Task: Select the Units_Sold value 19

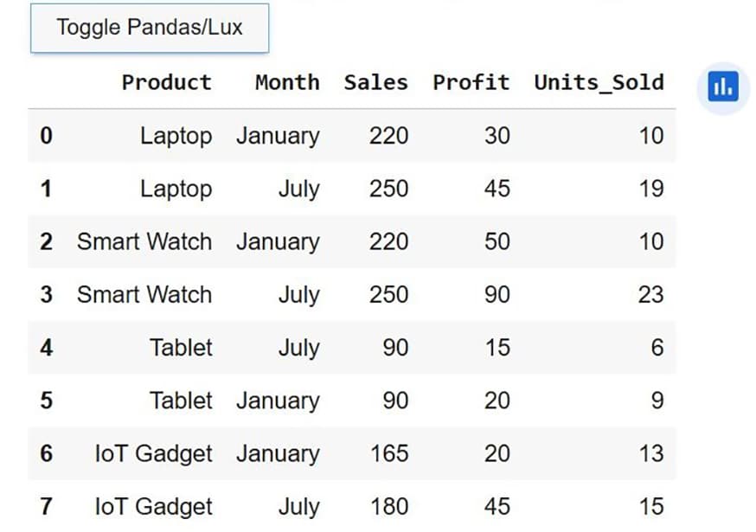Action: 650,189
